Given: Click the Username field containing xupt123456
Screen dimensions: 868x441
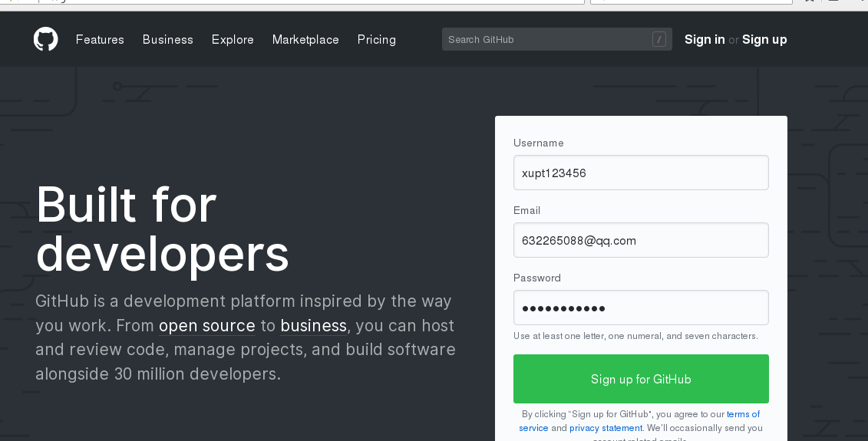Looking at the screenshot, I should point(641,173).
